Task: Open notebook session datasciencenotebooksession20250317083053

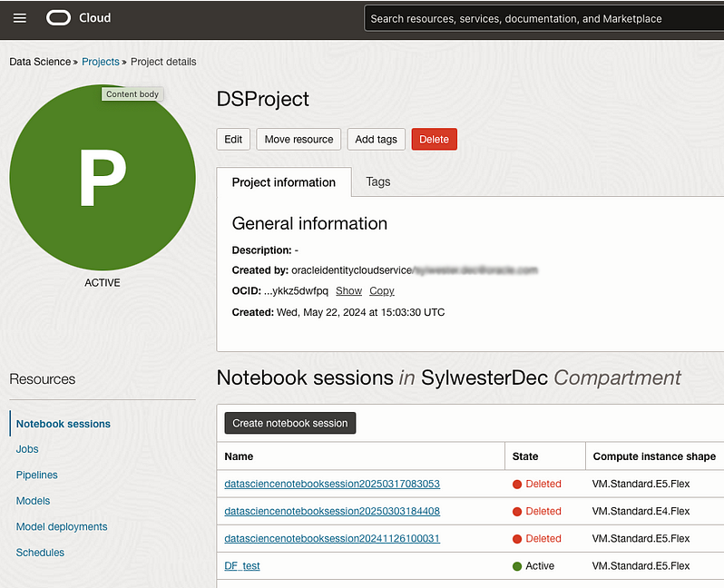Action: click(x=332, y=484)
